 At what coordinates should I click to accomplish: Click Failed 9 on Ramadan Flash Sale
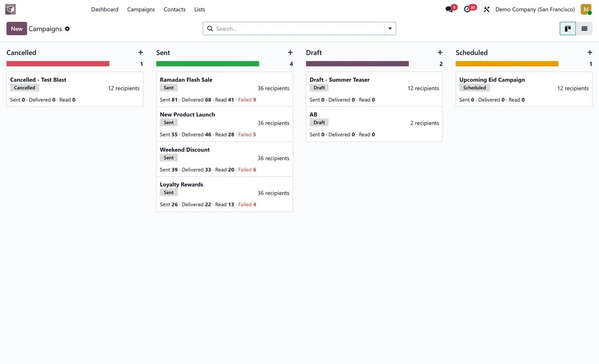point(247,100)
